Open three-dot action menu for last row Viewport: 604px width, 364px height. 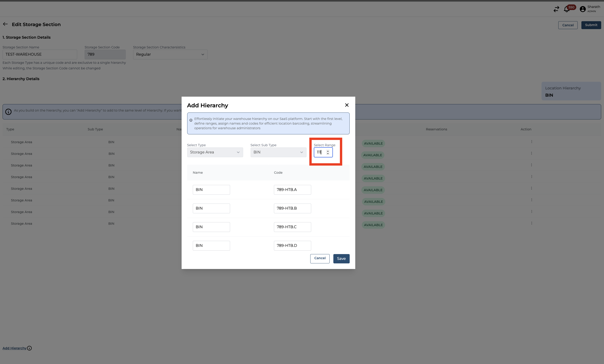[532, 223]
